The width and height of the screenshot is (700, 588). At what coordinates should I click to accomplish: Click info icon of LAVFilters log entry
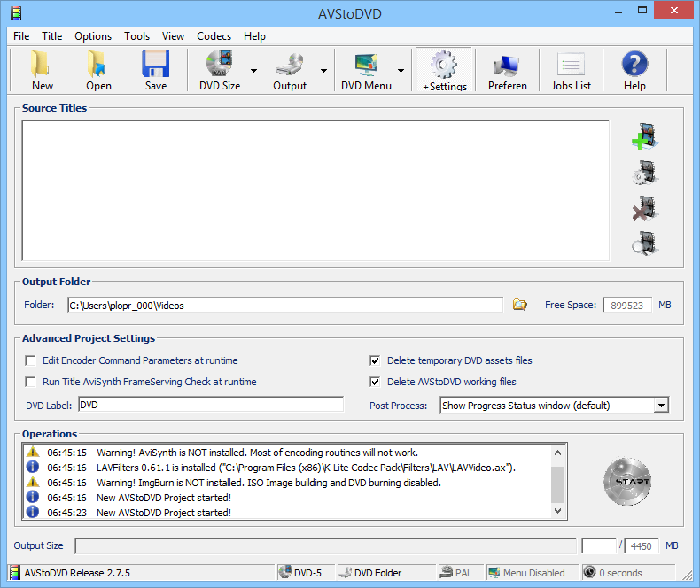tap(33, 467)
